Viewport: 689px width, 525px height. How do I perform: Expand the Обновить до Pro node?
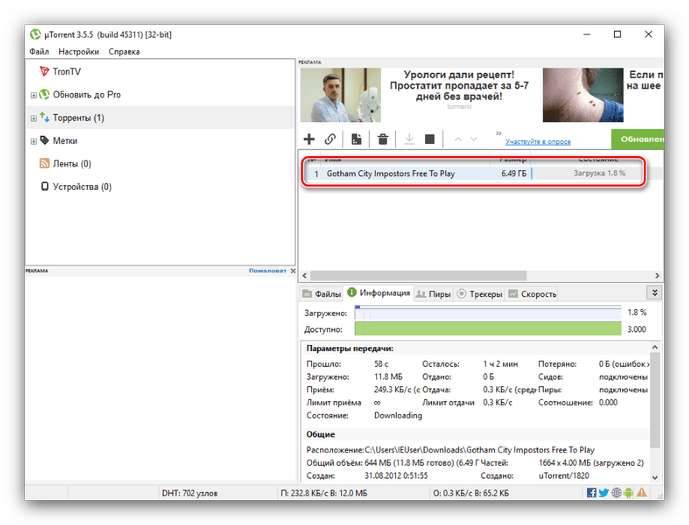click(33, 95)
